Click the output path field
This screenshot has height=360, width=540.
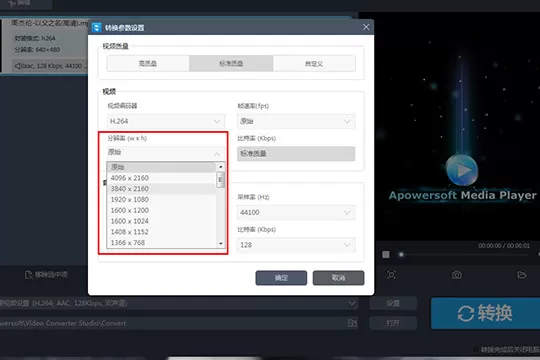(x=172, y=323)
